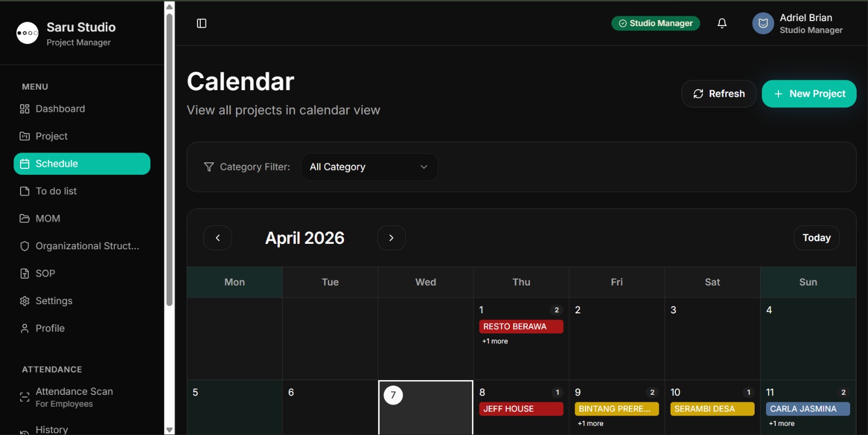Viewport: 868px width, 435px height.
Task: Click the Attendance Scan icon
Action: (24, 397)
